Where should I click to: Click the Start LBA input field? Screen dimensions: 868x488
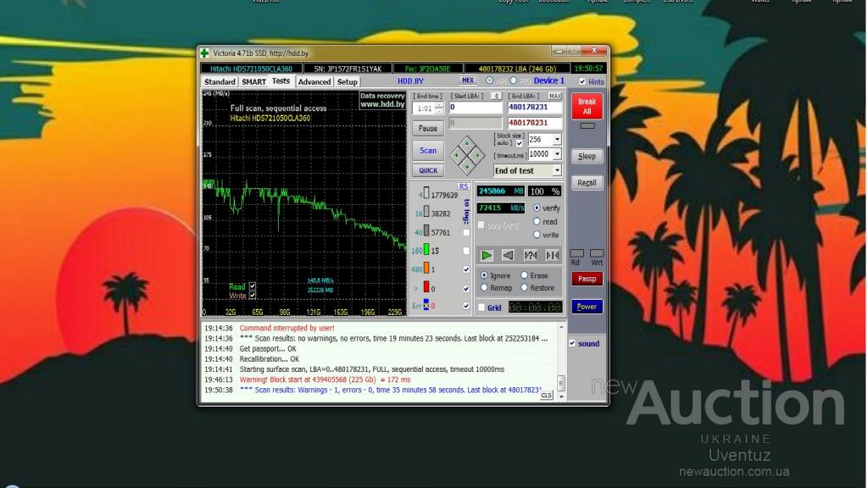click(x=476, y=108)
